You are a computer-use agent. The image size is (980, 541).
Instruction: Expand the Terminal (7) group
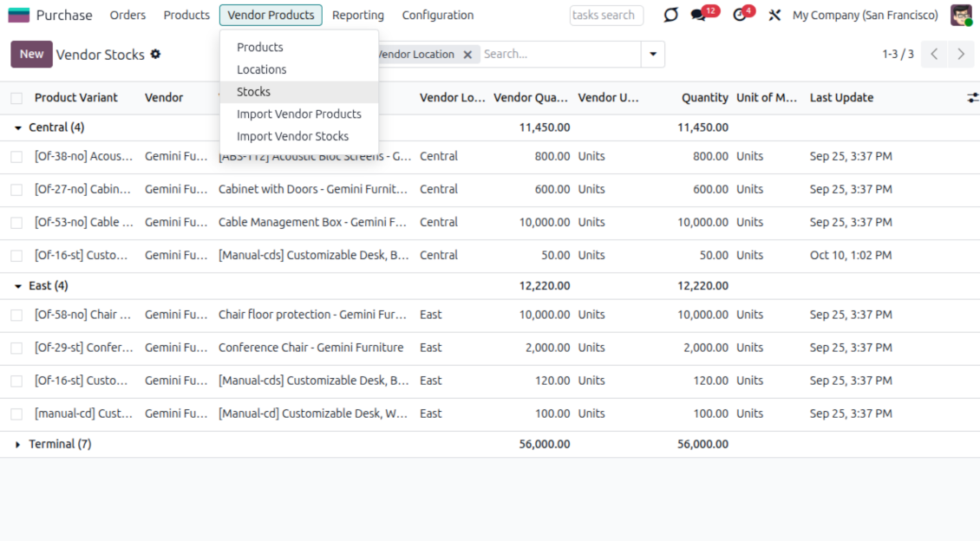(18, 445)
